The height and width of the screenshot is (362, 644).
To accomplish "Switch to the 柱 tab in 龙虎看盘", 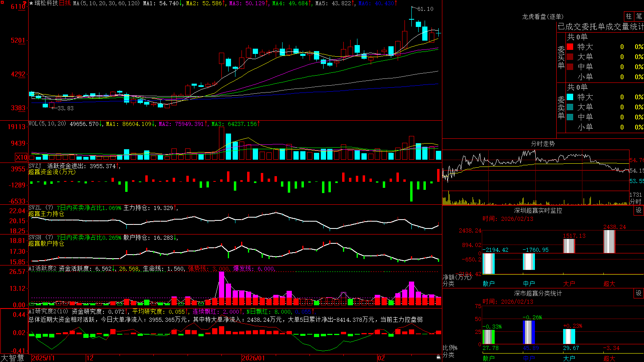I will (x=629, y=16).
